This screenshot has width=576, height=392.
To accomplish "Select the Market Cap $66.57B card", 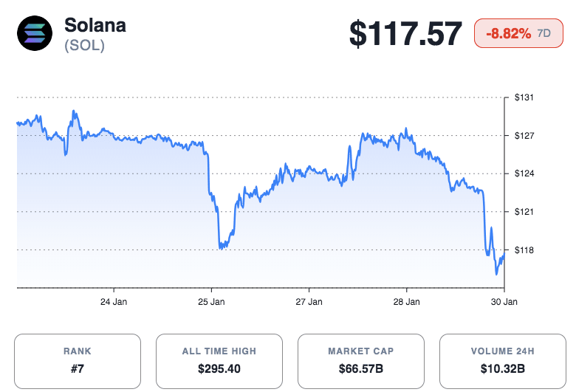I will point(361,361).
